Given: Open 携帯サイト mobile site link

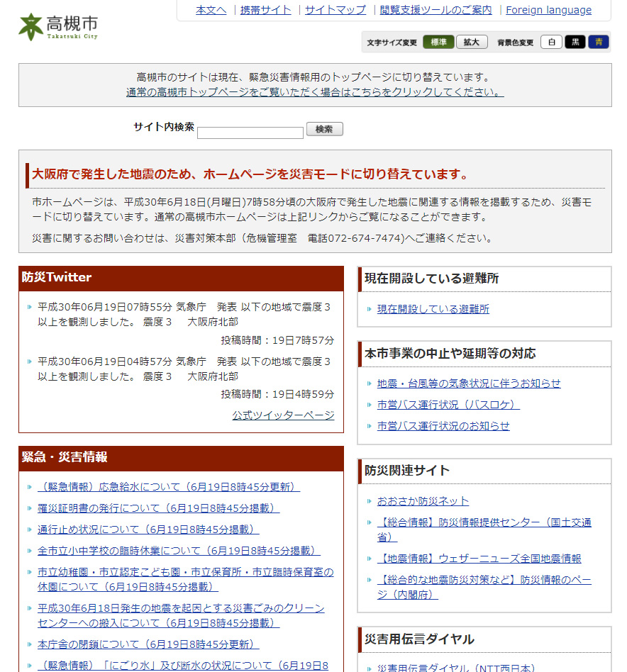Looking at the screenshot, I should click(x=265, y=10).
